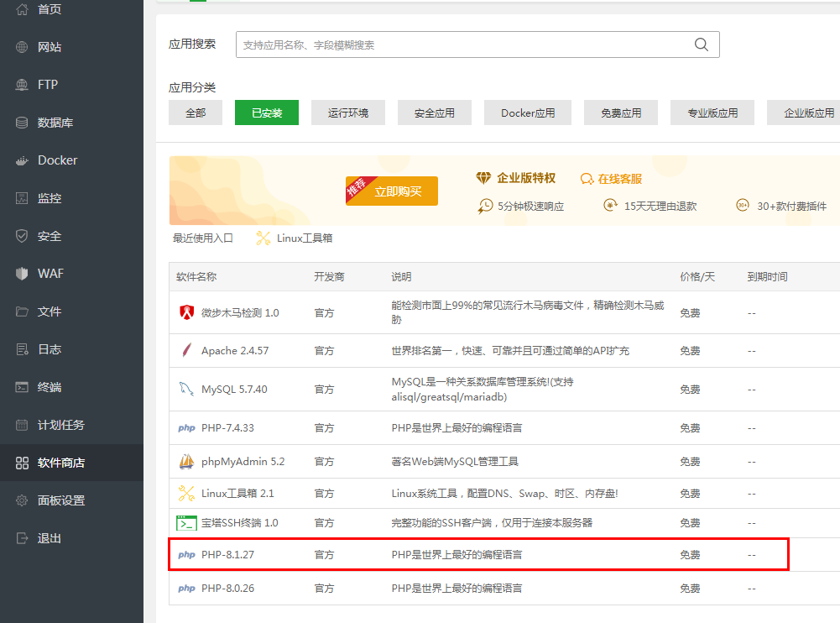
Task: Open PHP-8.1.27 settings
Action: pos(227,555)
